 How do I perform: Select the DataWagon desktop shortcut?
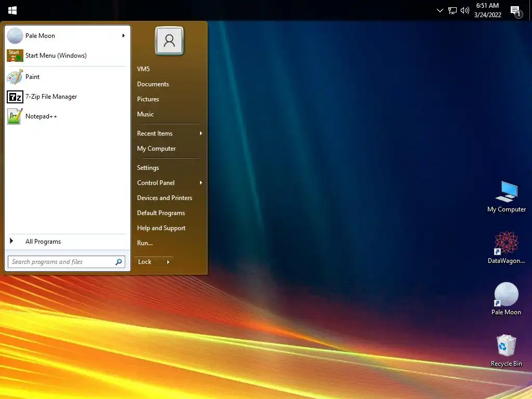[506, 248]
